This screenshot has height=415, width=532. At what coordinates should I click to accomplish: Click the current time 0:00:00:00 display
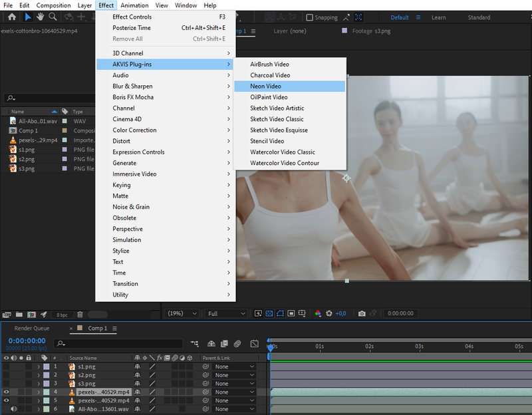tap(27, 341)
